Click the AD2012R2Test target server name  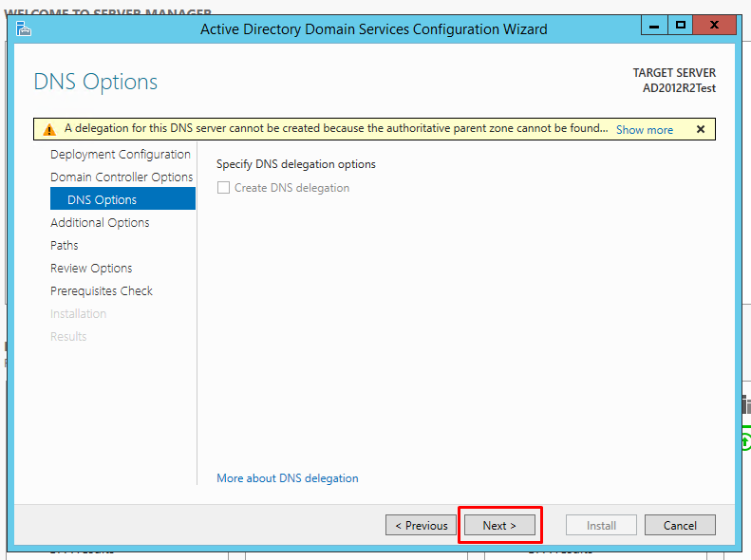point(679,88)
